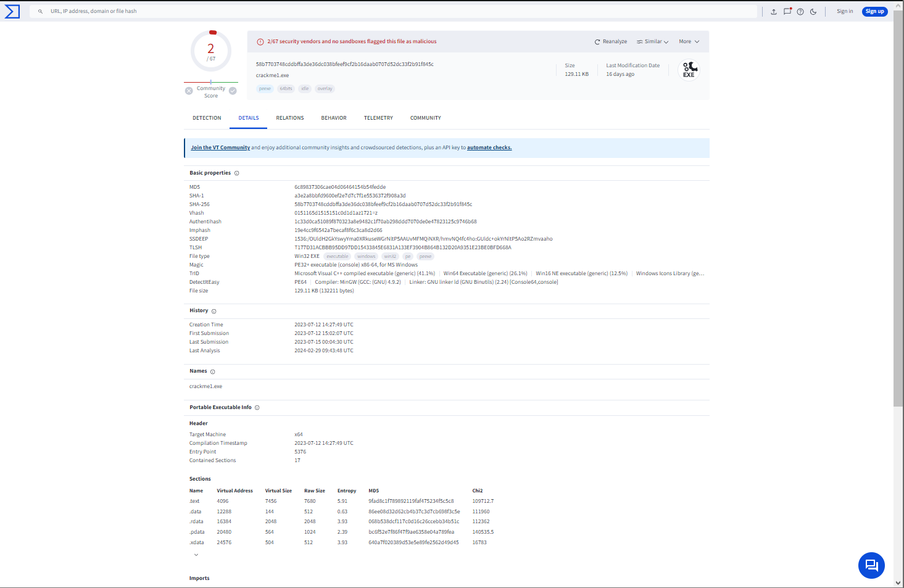Click the VirusTotal logo icon
This screenshot has height=588, width=904.
click(x=12, y=11)
